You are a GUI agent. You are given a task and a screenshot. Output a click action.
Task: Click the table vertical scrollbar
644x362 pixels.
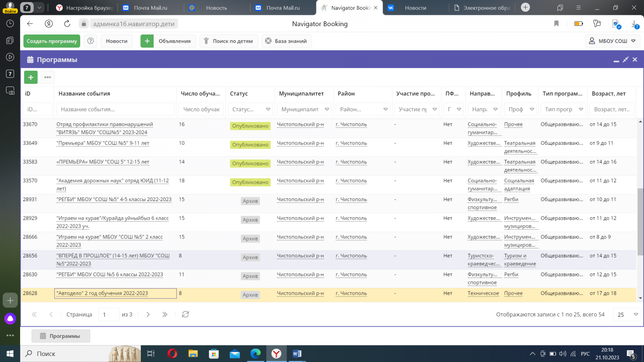[x=640, y=221]
